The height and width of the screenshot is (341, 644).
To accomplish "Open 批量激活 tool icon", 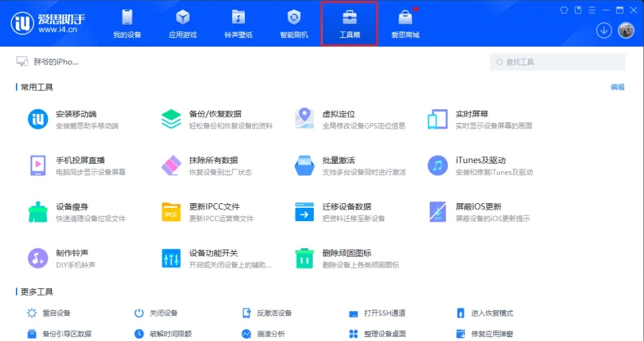I will [x=304, y=165].
